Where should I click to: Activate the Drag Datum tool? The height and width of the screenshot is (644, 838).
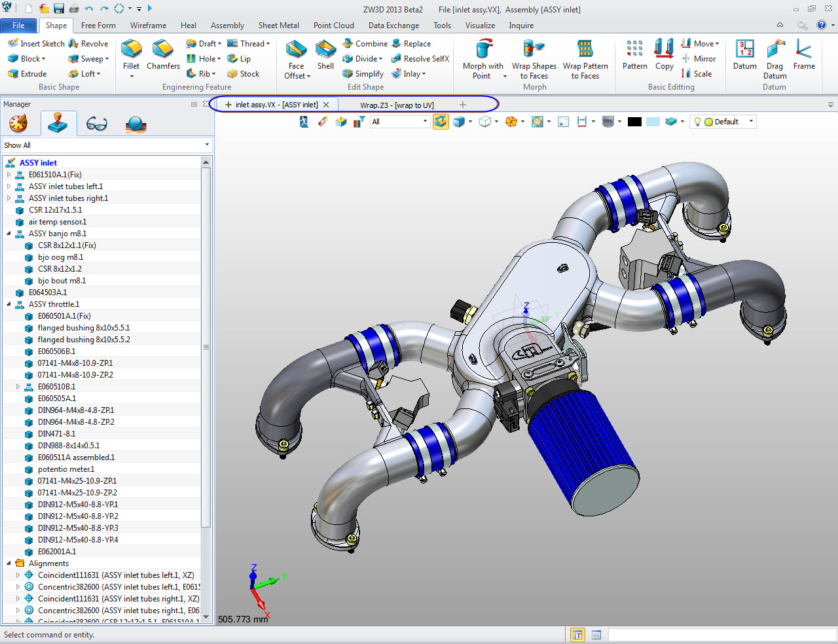point(775,50)
